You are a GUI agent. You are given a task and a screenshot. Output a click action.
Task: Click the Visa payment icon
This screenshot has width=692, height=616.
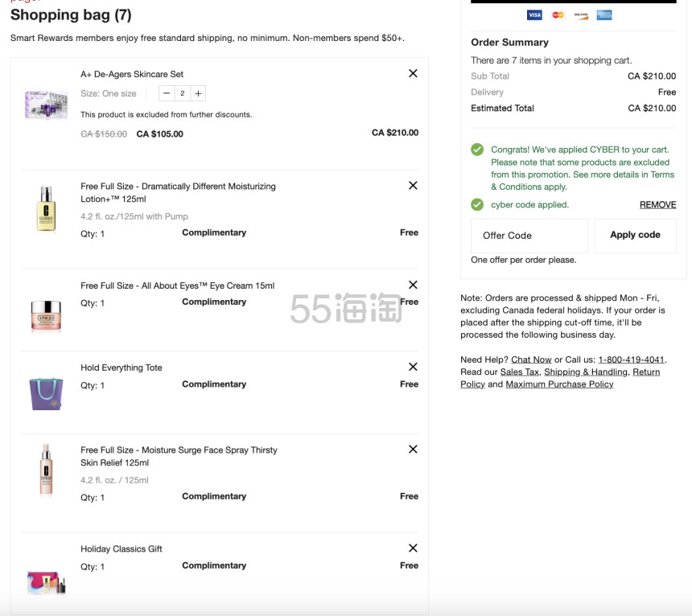point(534,15)
